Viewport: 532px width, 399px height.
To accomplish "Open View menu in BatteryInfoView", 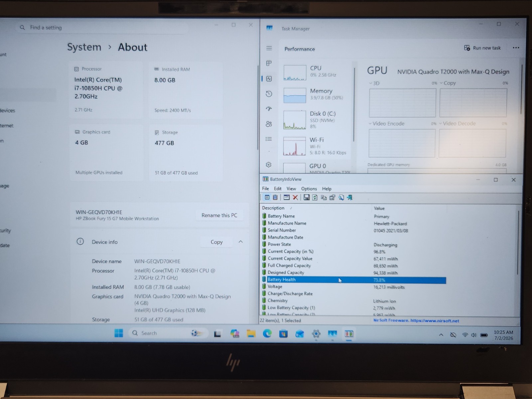I will [x=291, y=189].
